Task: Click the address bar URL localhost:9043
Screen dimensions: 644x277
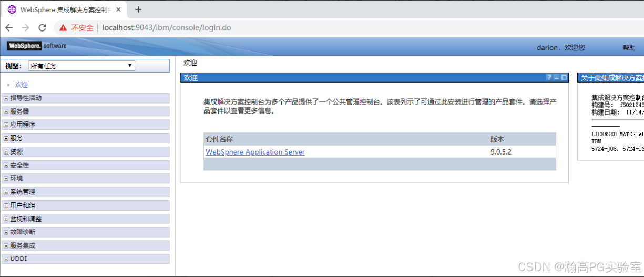Action: point(166,28)
